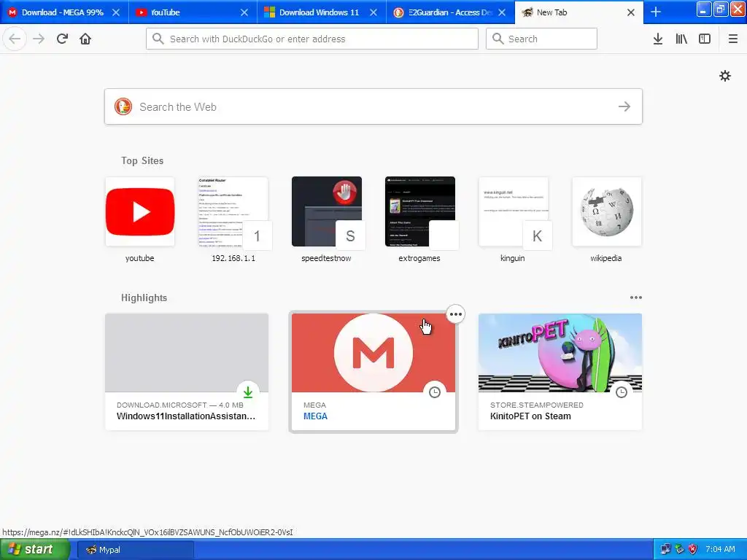Screen dimensions: 747x560
Task: Click the green download icon on Microsoft card
Action: pos(248,392)
